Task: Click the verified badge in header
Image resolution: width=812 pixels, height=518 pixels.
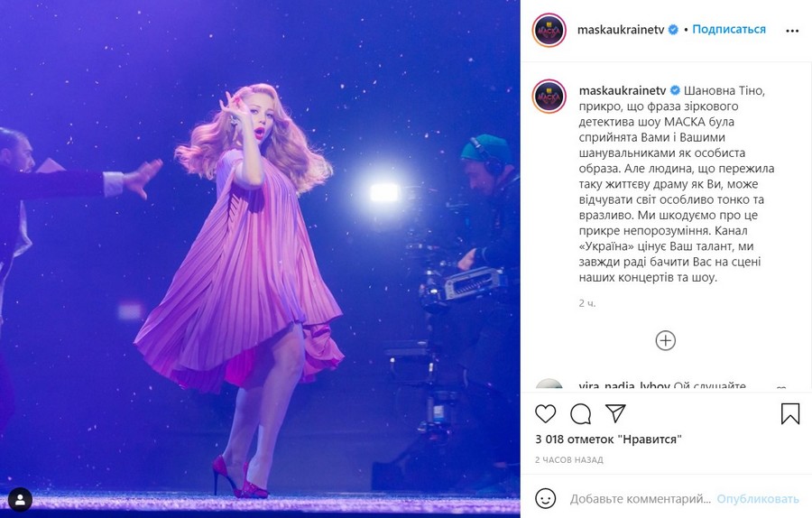Action: (x=673, y=30)
